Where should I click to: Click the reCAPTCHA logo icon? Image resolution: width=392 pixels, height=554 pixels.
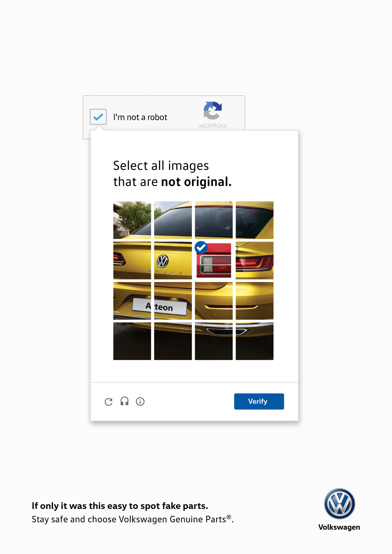[212, 110]
